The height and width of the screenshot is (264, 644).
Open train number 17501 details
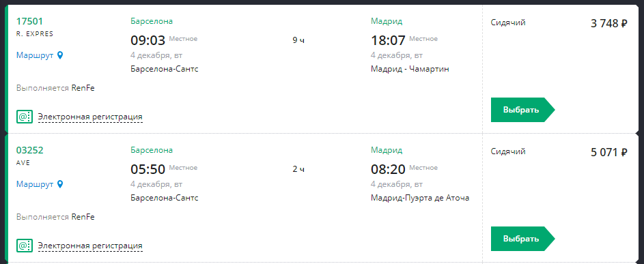tap(29, 21)
